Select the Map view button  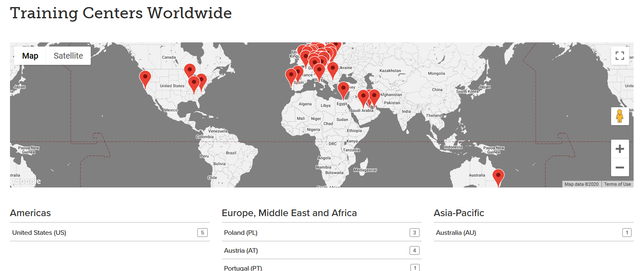tap(30, 56)
